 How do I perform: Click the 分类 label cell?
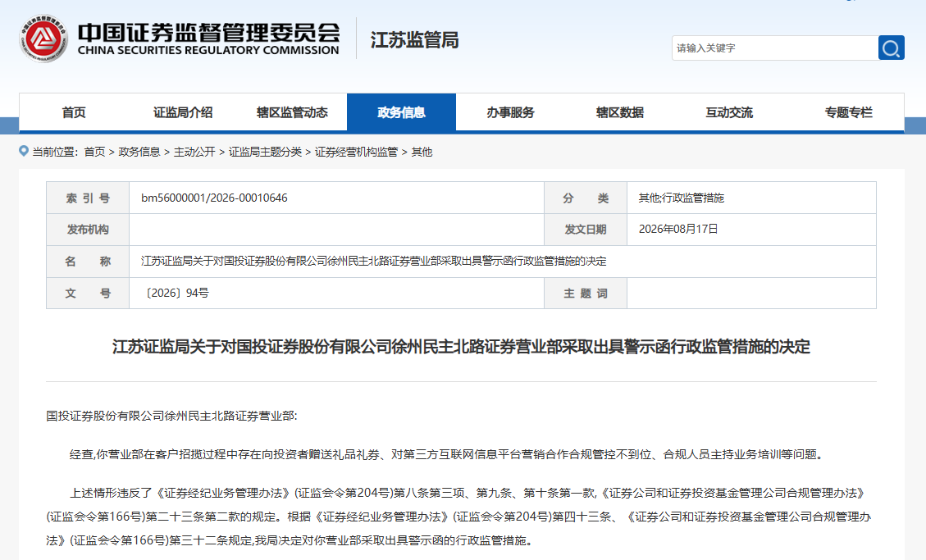[586, 198]
